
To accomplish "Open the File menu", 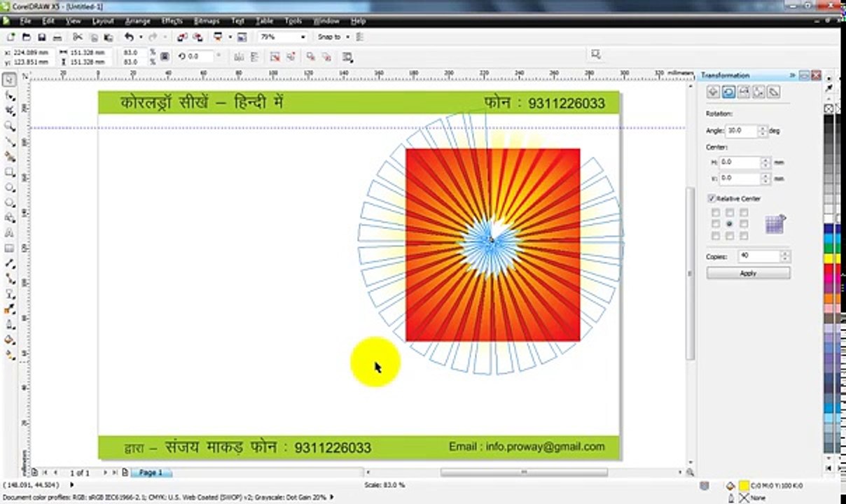I will pos(26,21).
